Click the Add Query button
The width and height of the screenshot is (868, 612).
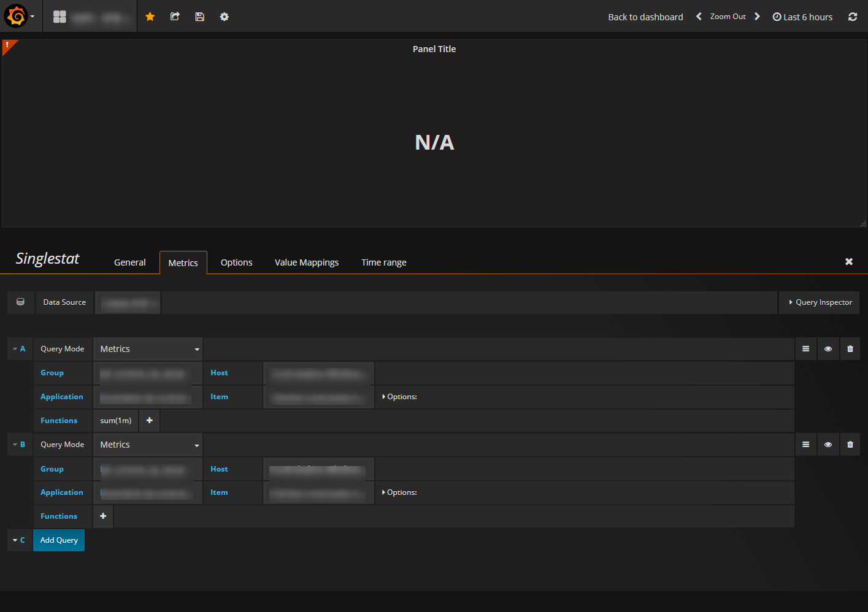coord(59,540)
